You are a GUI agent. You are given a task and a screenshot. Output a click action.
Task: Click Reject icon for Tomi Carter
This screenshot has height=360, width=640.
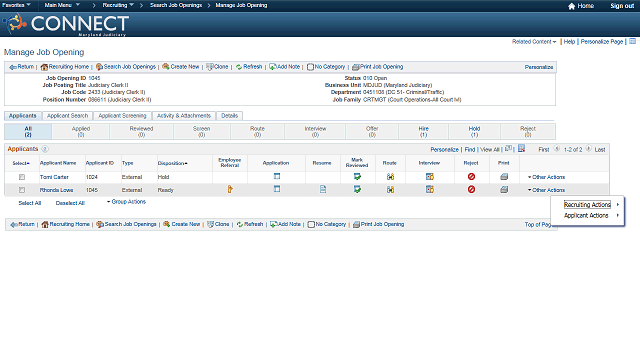[x=471, y=177]
